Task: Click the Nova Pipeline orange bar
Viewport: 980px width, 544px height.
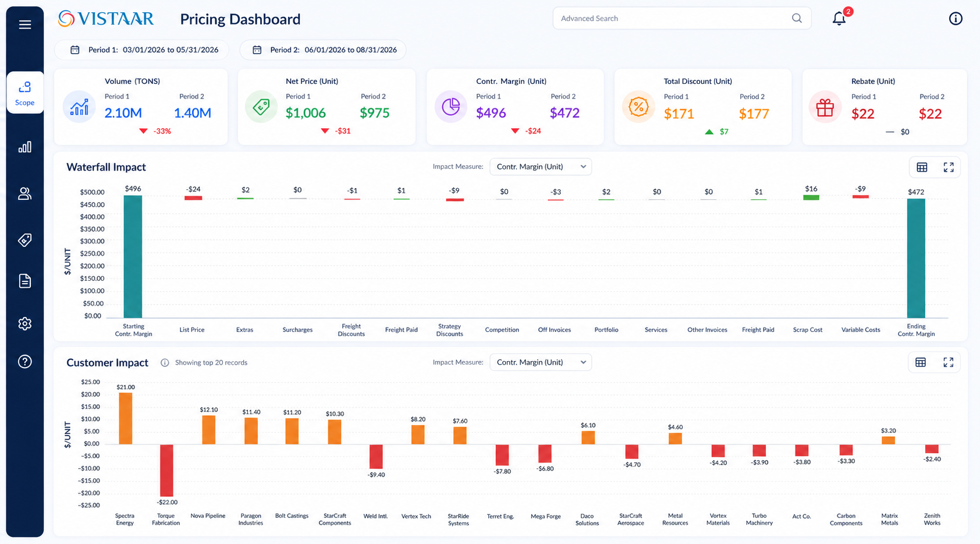Action: (x=209, y=430)
